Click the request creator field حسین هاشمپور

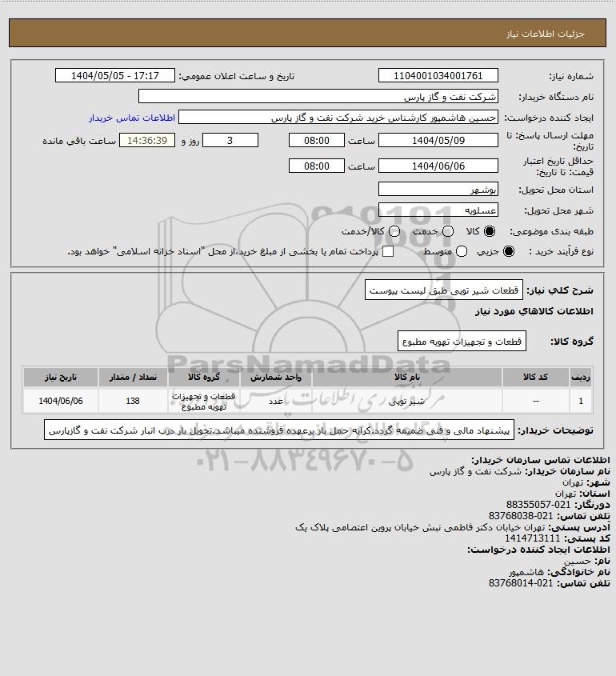(x=338, y=118)
